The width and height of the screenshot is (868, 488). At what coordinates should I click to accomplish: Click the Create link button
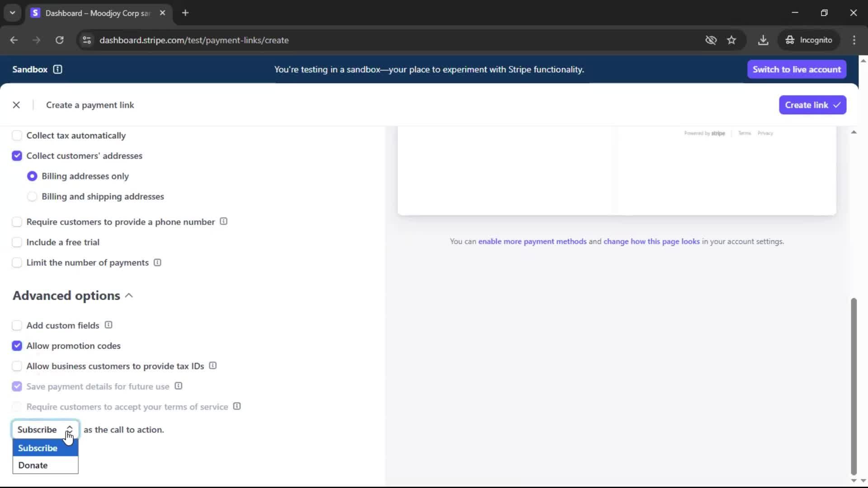[x=812, y=105]
